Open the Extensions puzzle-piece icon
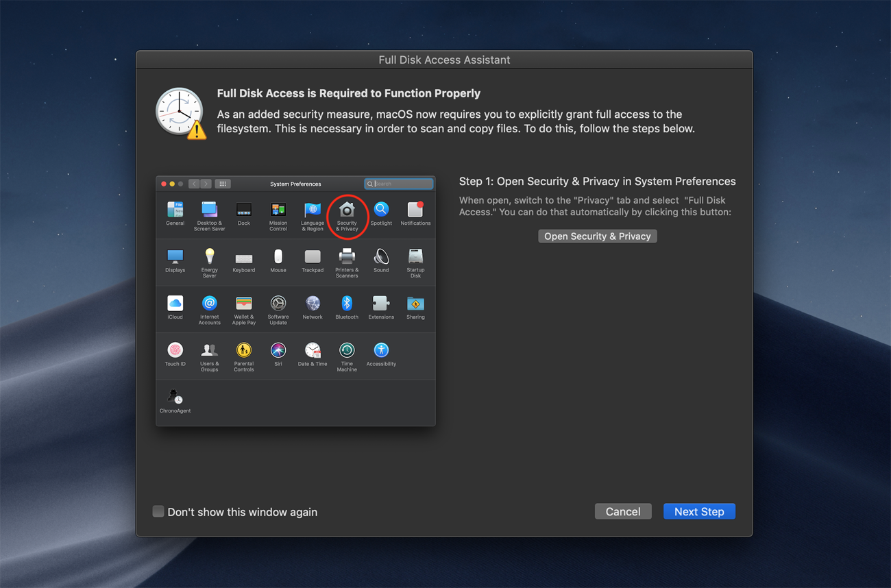891x588 pixels. (x=381, y=303)
